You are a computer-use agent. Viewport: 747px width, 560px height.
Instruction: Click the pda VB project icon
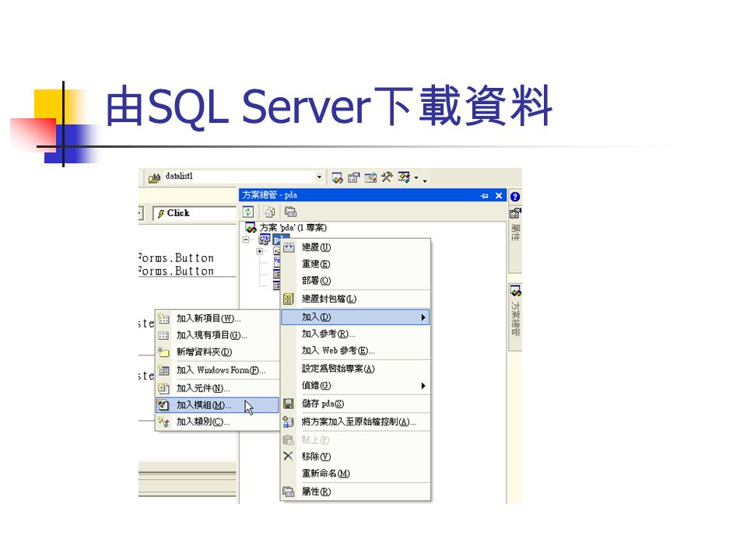(x=265, y=240)
